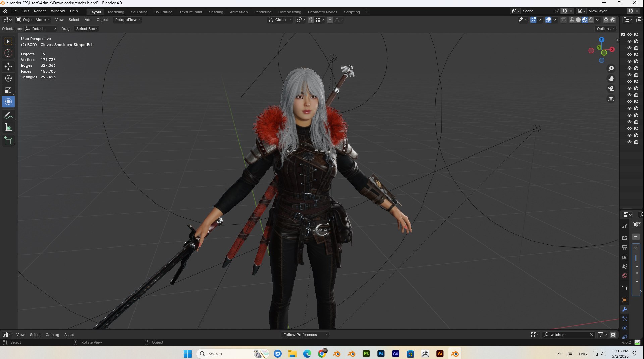This screenshot has height=359, width=644.
Task: Open the Render menu
Action: coord(40,11)
